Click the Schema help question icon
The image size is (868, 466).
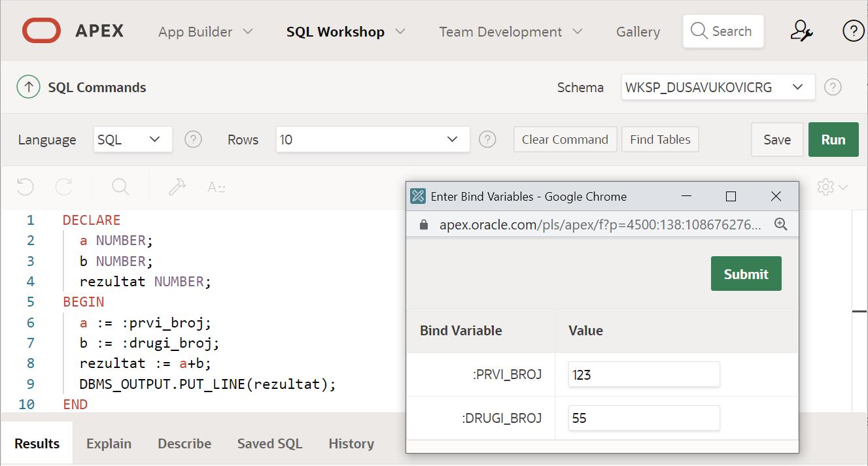coord(833,87)
